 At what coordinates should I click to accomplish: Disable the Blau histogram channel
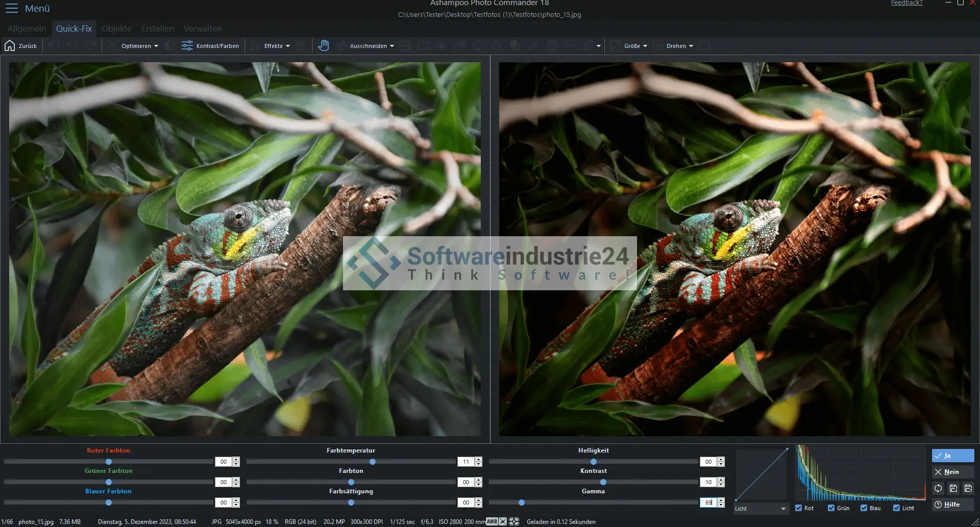(864, 508)
